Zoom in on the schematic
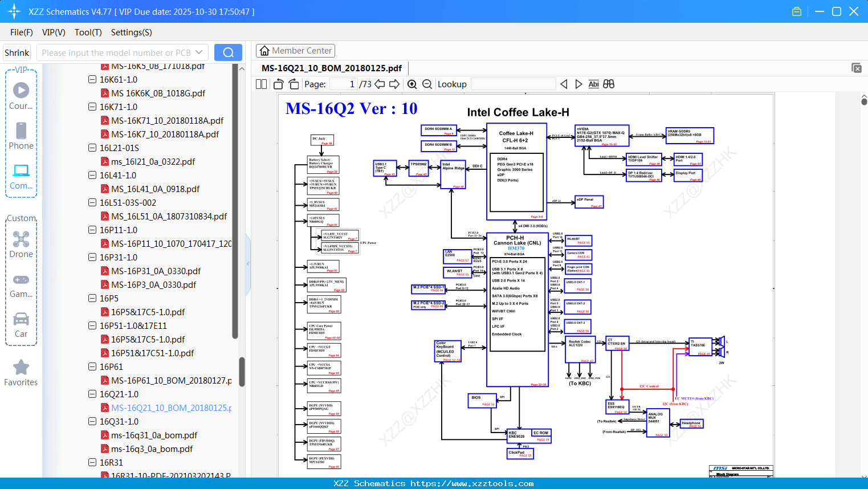 (412, 84)
